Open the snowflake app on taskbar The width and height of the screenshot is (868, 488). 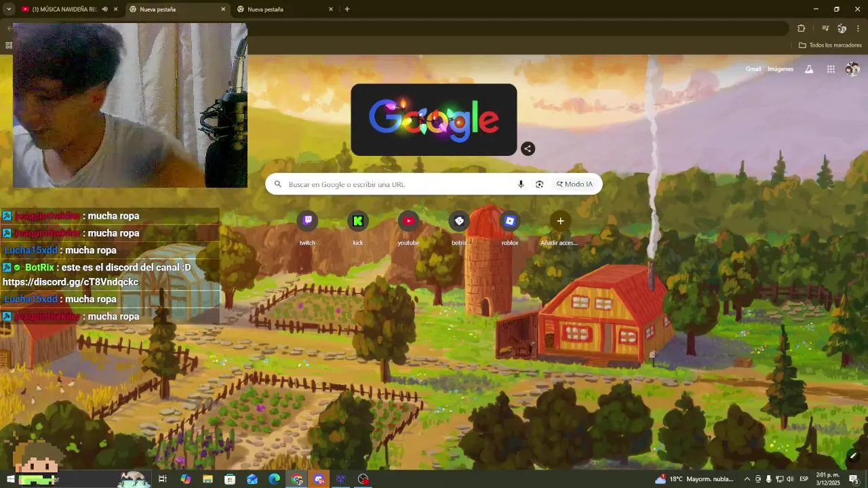(x=341, y=479)
